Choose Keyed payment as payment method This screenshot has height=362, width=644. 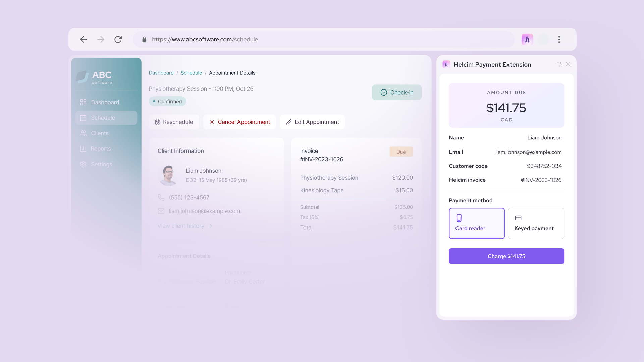tap(536, 223)
